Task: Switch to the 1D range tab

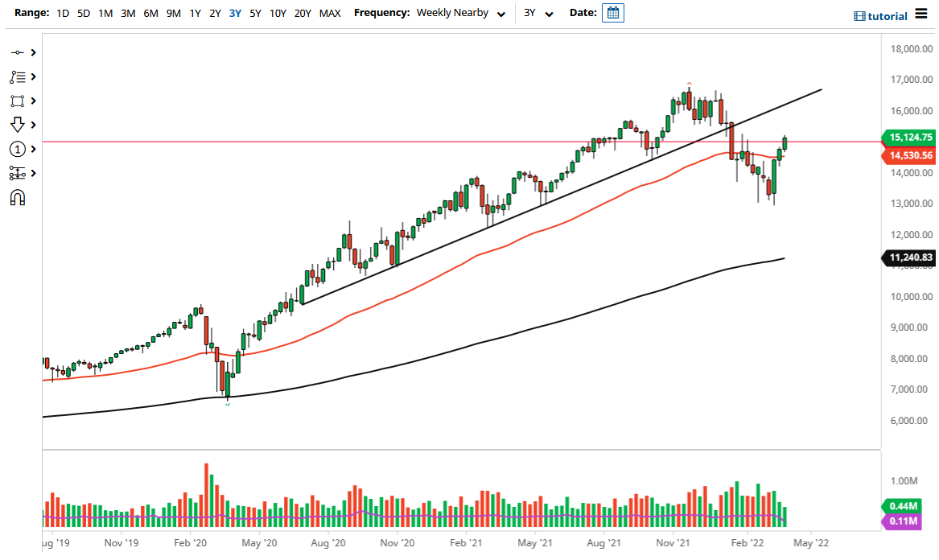Action: (62, 13)
